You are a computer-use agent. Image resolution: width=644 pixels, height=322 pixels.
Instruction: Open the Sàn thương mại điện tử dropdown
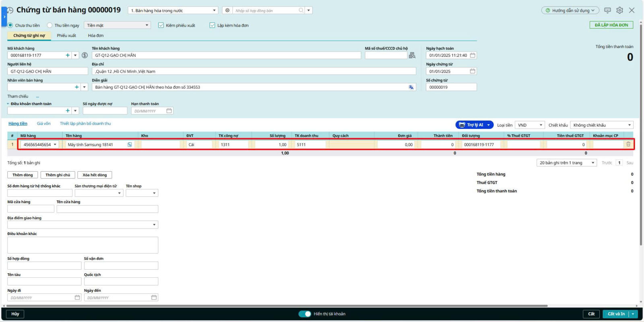[x=99, y=193]
